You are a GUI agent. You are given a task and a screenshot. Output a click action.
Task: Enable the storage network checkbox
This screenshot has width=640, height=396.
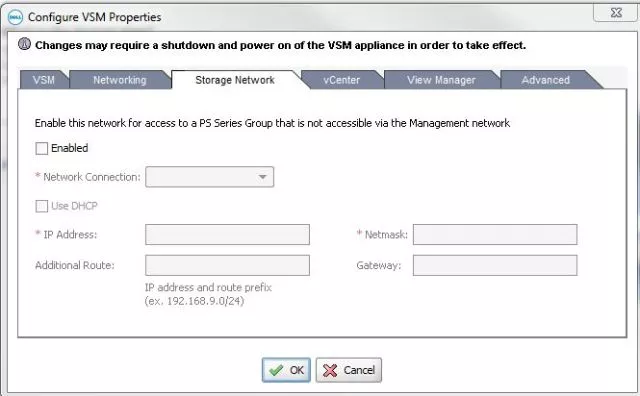42,148
